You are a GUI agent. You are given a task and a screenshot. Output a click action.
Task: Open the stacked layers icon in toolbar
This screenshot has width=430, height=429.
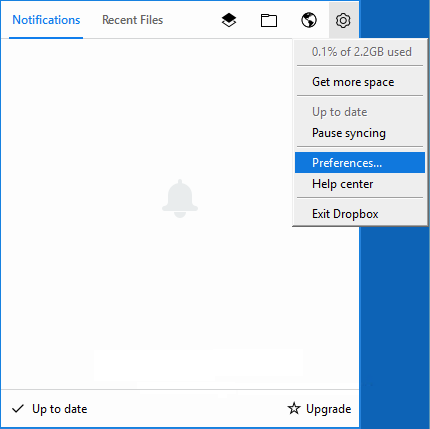point(229,20)
